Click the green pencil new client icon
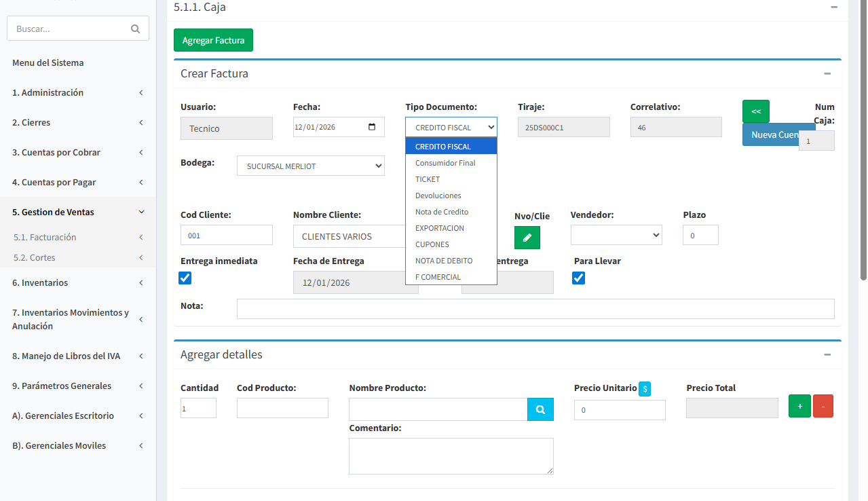Screen dimensions: 868x501 (x=527, y=238)
